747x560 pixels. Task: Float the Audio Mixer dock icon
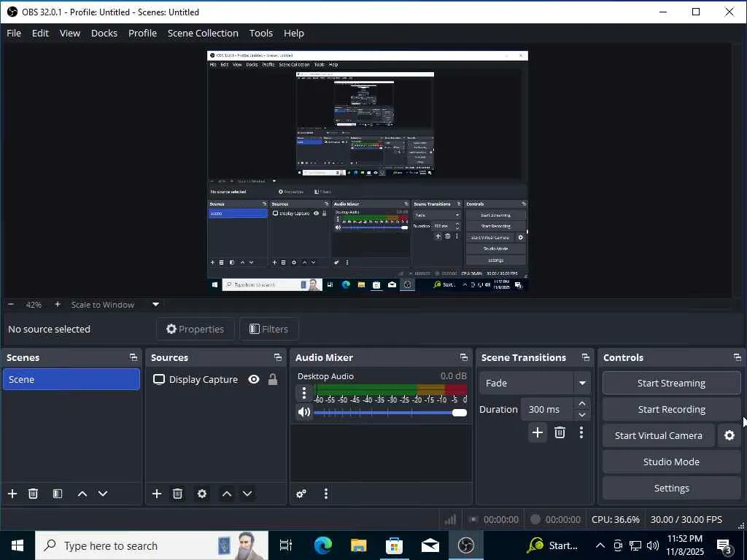click(463, 357)
